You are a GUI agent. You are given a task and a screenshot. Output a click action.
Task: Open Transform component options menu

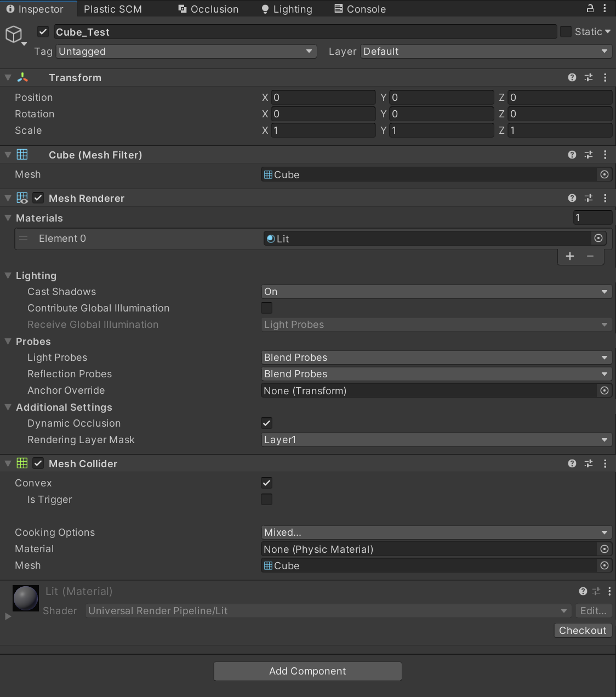pos(605,77)
